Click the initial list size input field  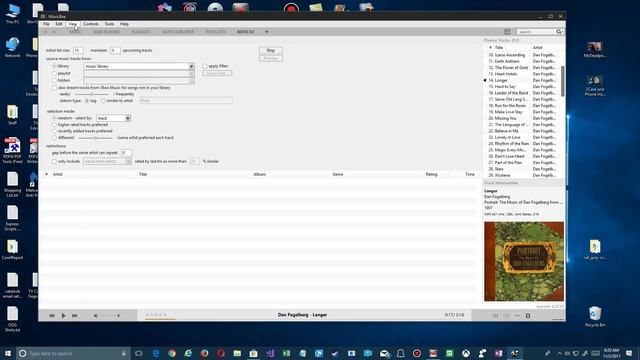coord(78,50)
